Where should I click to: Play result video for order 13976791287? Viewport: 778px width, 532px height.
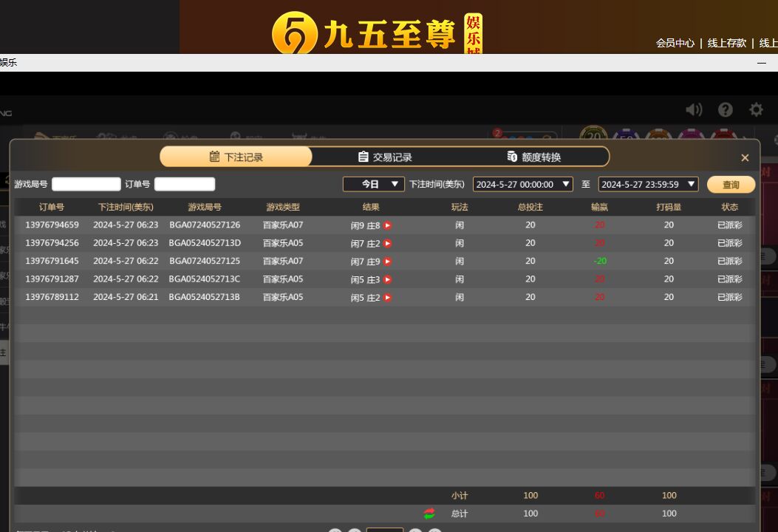pos(387,279)
